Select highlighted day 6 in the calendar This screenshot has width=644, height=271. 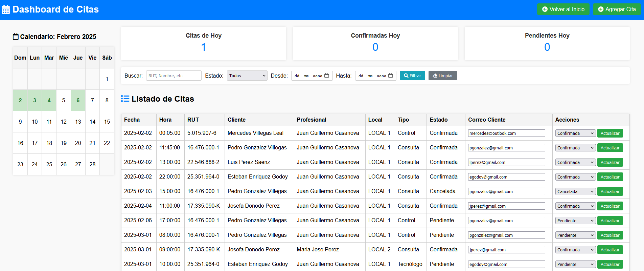pos(78,100)
